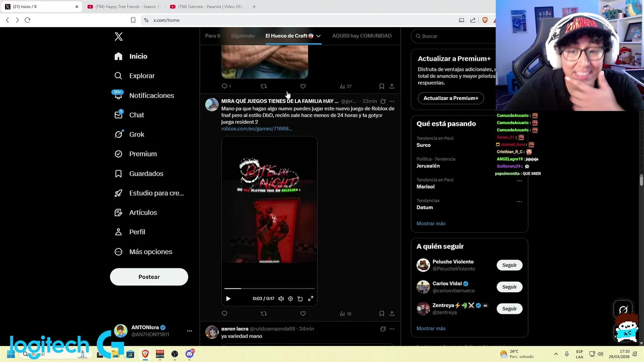Open Artículos from the sidebar
644x362 pixels.
pyautogui.click(x=135, y=213)
